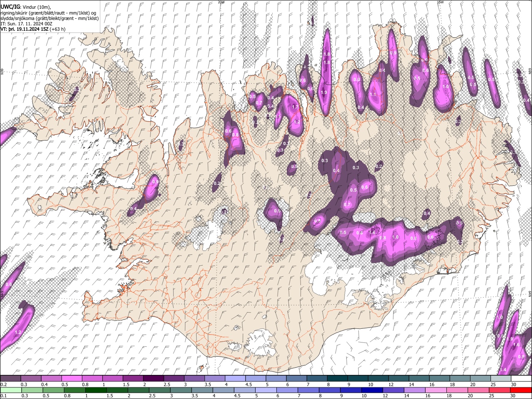Click the deep blue lower swatch from 10 to 12
Image resolution: width=532 pixels, height=399 pixels.
(372, 390)
